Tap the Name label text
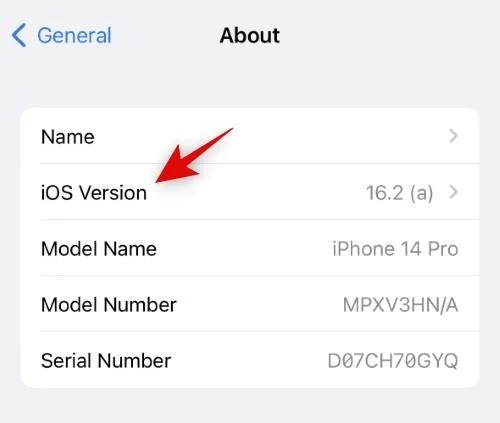 (68, 137)
